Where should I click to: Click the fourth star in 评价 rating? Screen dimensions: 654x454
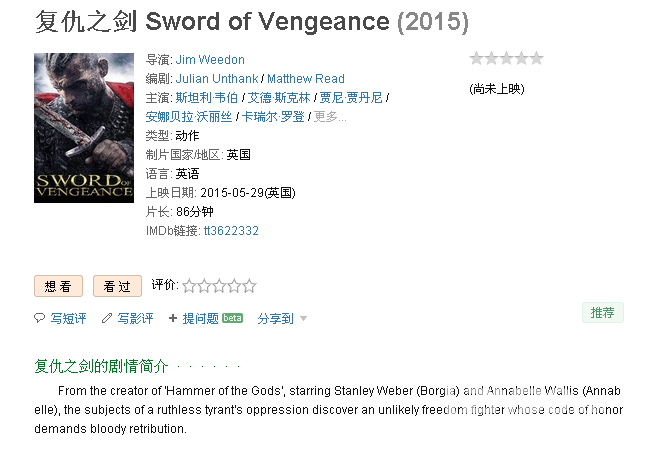point(234,286)
